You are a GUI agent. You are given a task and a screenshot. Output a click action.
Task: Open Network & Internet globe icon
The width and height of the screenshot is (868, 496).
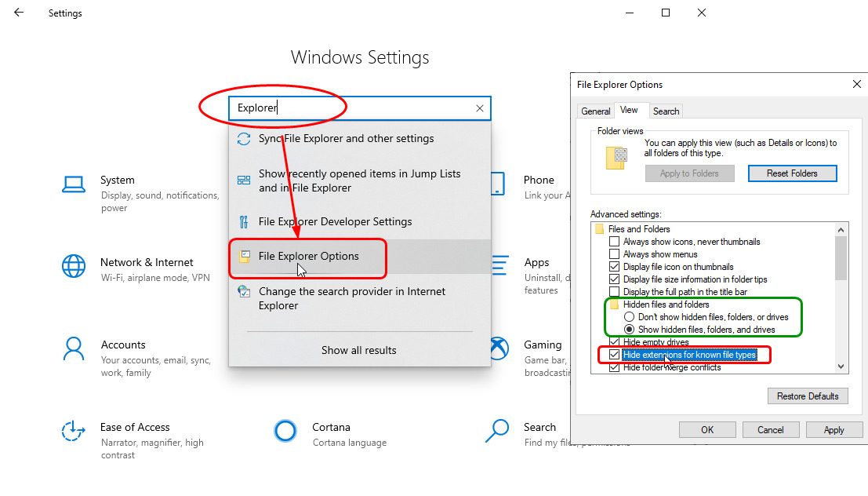pyautogui.click(x=74, y=266)
